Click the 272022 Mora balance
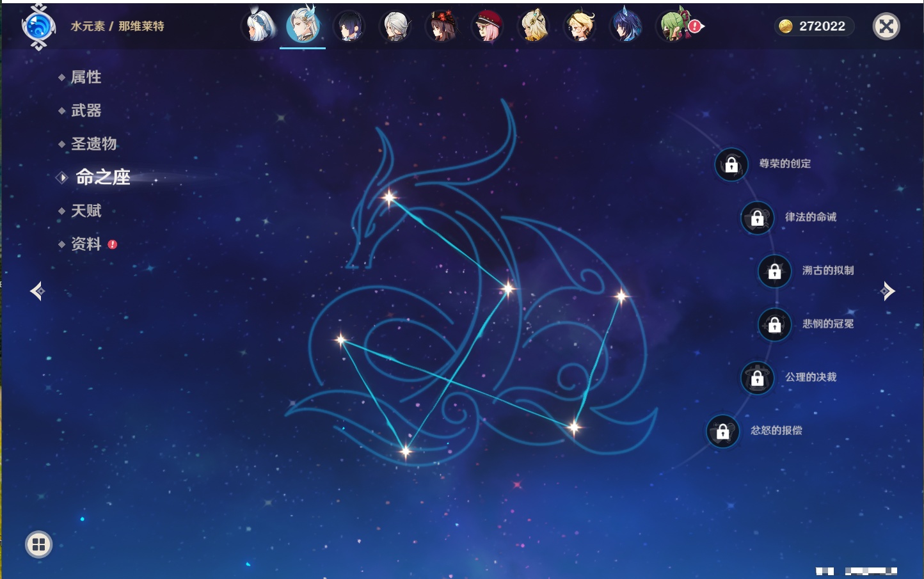Screen dimensions: 924x579 822,26
